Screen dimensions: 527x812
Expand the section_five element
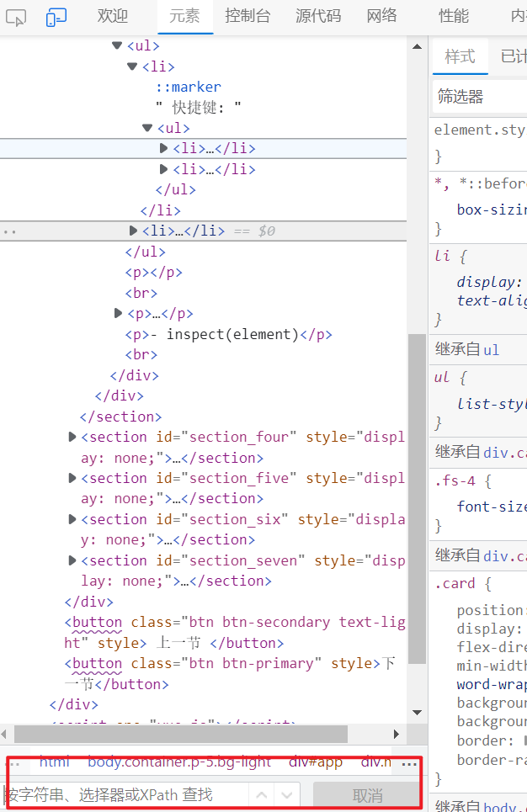pyautogui.click(x=72, y=478)
